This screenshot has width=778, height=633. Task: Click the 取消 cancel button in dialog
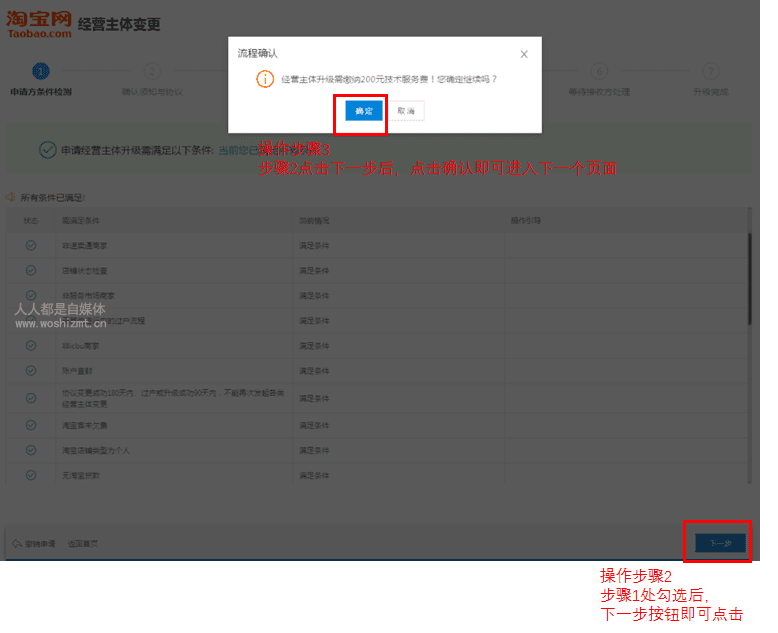[x=405, y=111]
